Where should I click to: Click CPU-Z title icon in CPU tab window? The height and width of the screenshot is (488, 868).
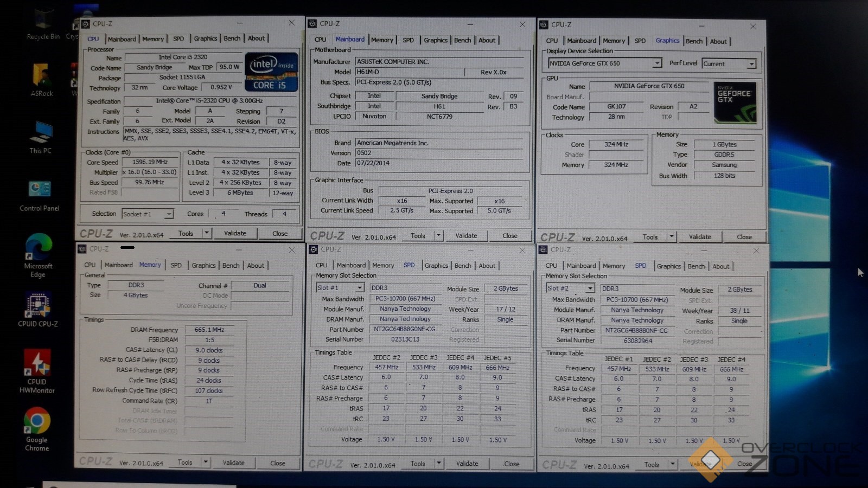(85, 24)
